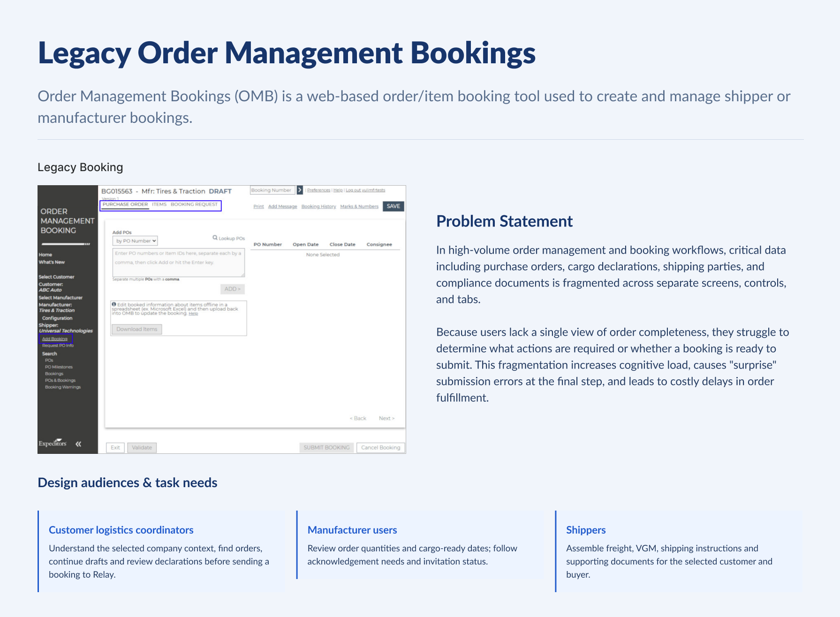This screenshot has width=840, height=617.
Task: Open the Marks & Numbers link
Action: [359, 207]
